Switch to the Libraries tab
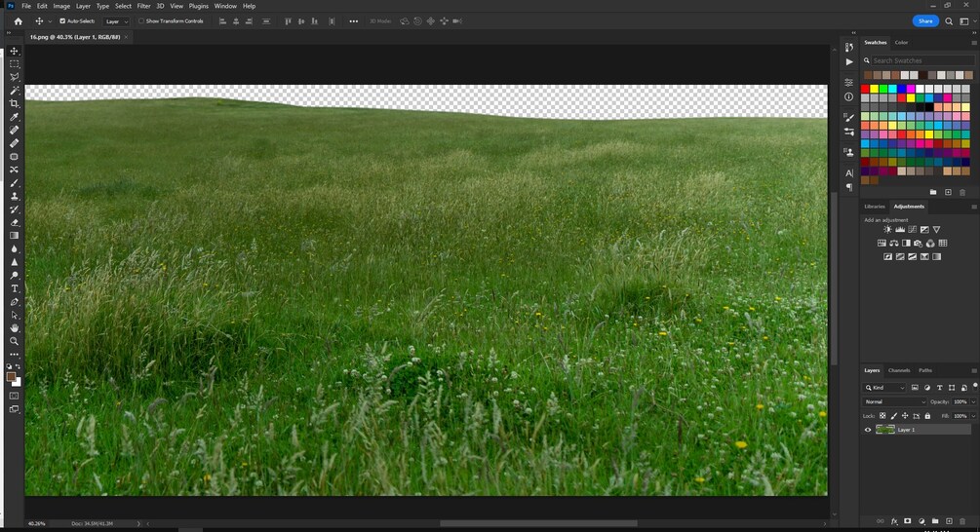 click(875, 206)
